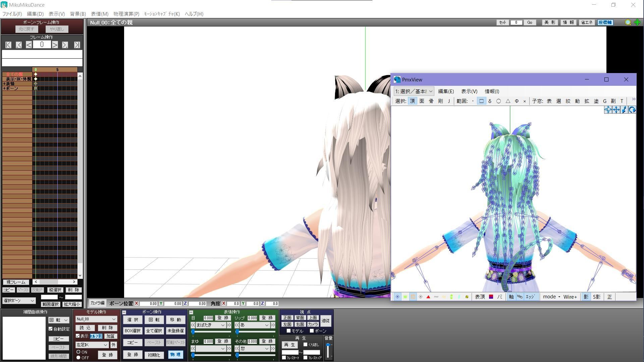Click the eye morph slider
Screen dimensions: 644x362
pos(211,332)
